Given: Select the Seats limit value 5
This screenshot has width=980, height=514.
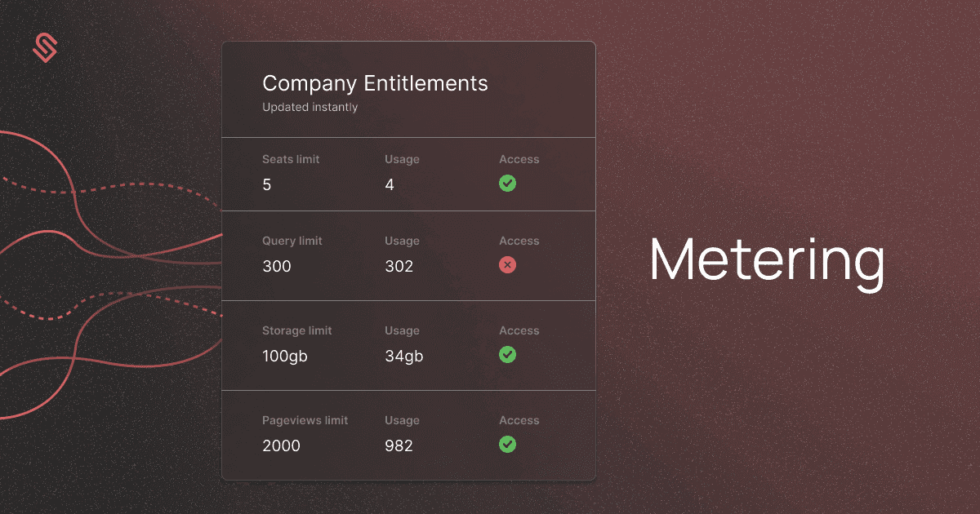Looking at the screenshot, I should point(267,185).
